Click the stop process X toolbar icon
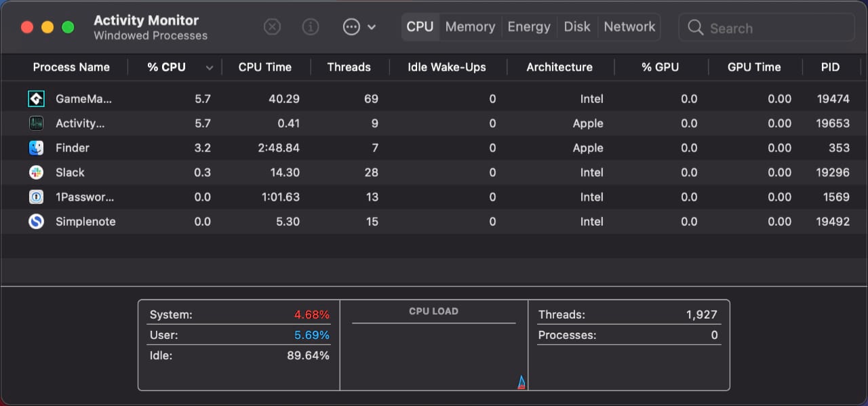Screen dimensions: 868x406 pos(272,27)
